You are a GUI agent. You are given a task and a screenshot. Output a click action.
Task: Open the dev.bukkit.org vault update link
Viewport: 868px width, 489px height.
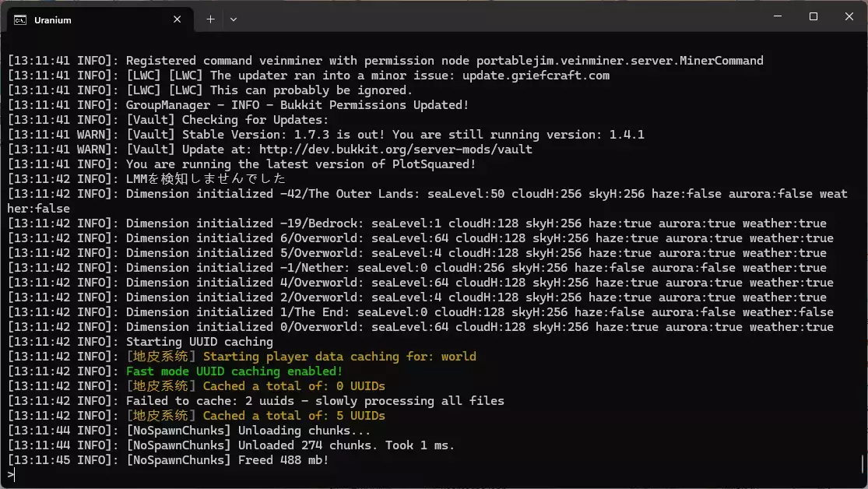[x=395, y=150]
